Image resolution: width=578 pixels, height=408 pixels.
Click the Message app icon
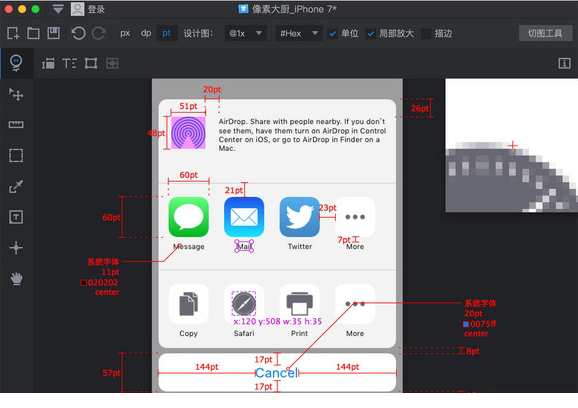click(188, 217)
